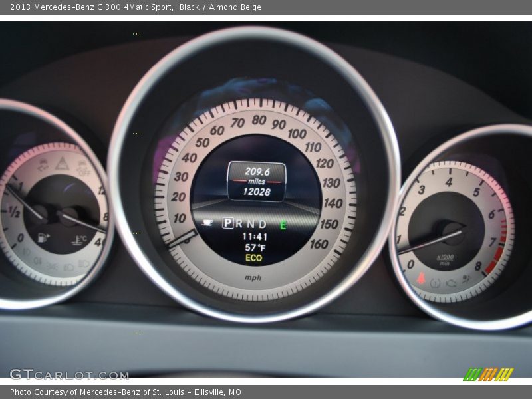Click the ESP skidding car icon left of triangle
This screenshot has height=399, width=532.
tap(43, 164)
